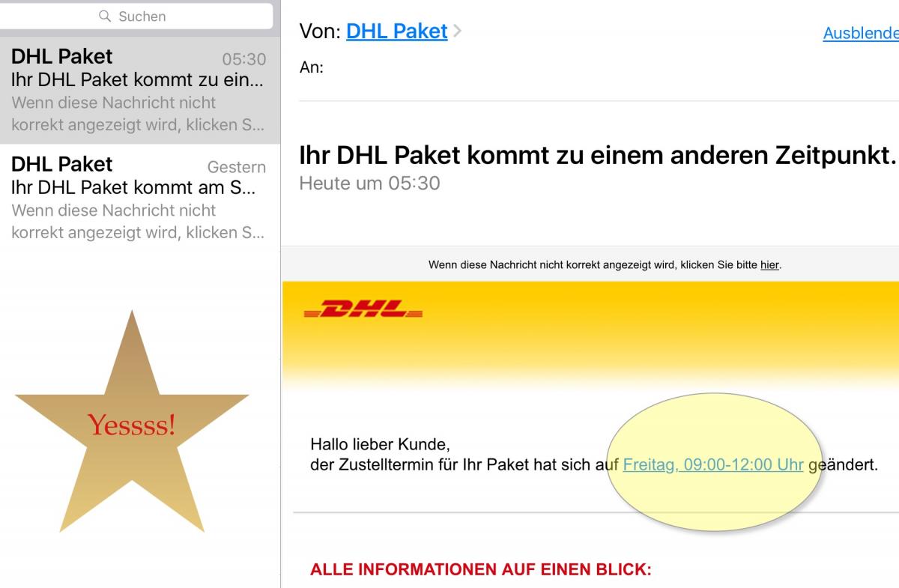Image resolution: width=899 pixels, height=588 pixels.
Task: Click the magnifier icon in search bar
Action: (105, 16)
